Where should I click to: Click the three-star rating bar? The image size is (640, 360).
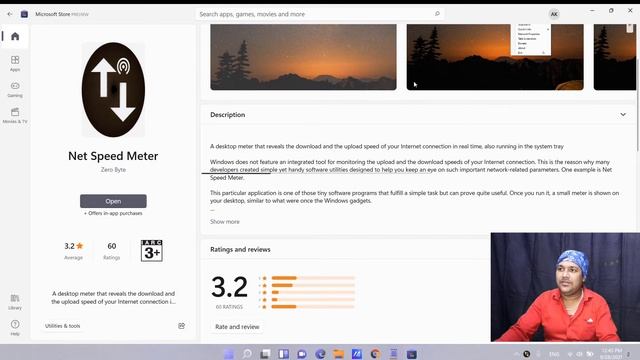point(313,292)
